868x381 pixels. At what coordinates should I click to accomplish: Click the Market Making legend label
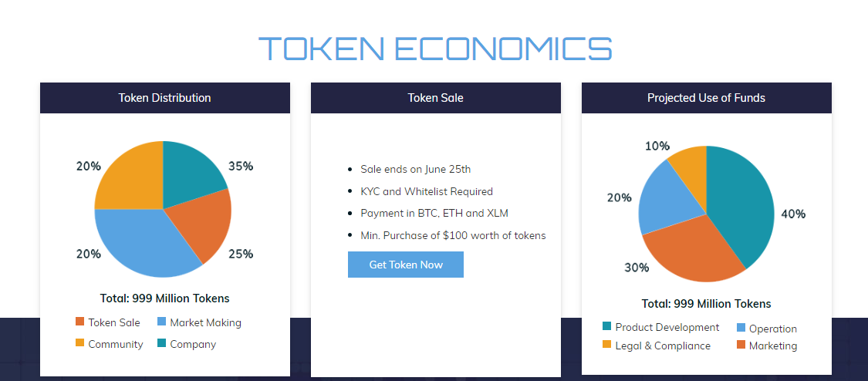pyautogui.click(x=205, y=322)
